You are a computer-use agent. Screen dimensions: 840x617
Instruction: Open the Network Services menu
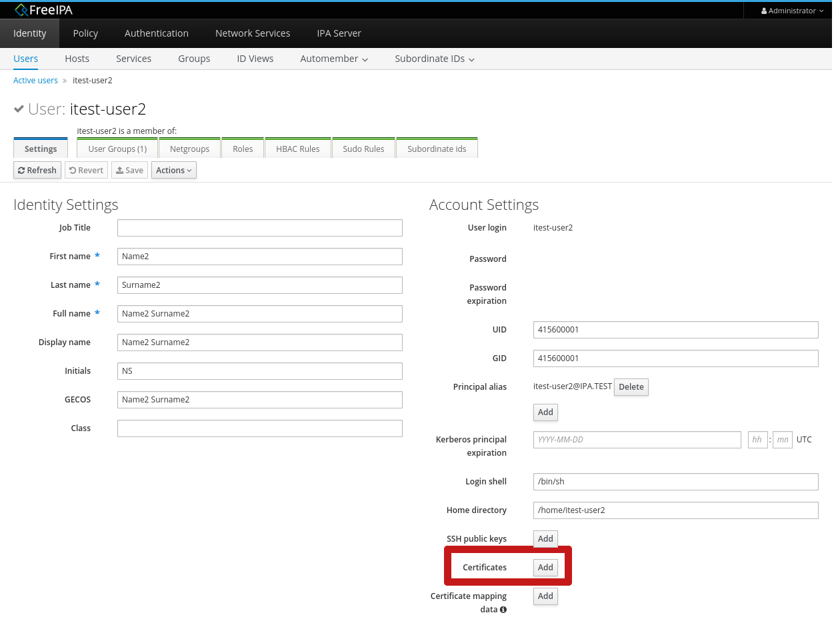(x=253, y=33)
